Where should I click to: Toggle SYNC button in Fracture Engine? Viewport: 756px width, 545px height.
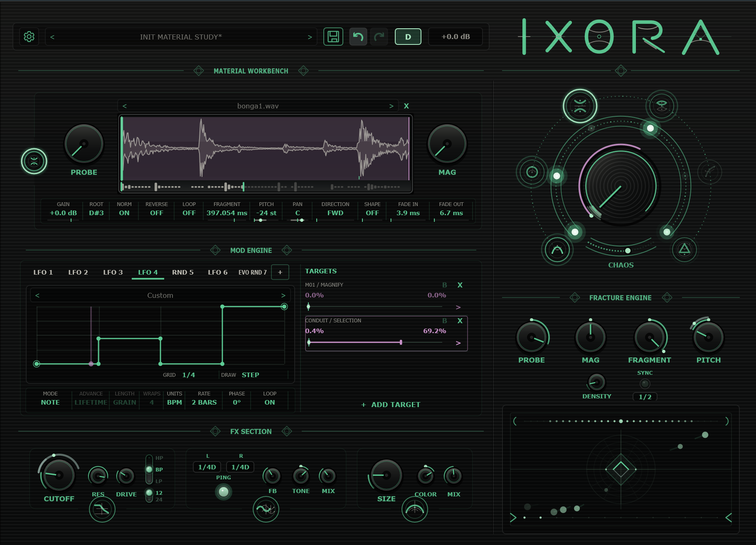[645, 383]
